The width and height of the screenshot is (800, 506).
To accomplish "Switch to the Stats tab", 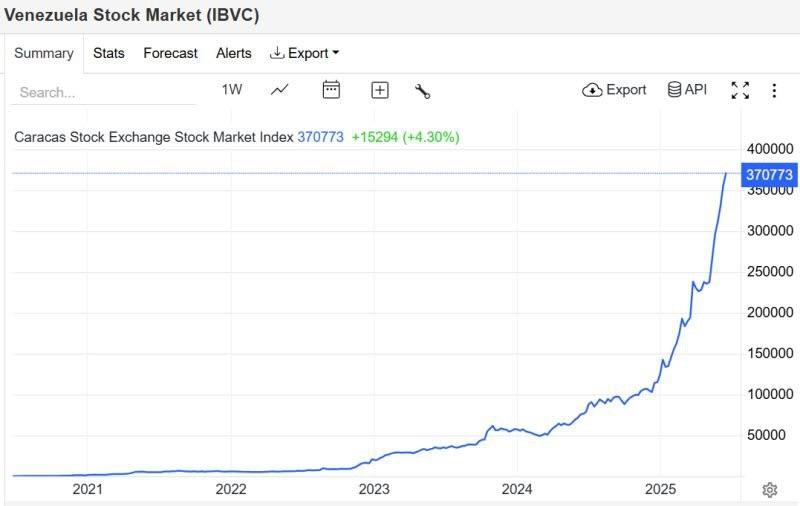I will pos(109,53).
